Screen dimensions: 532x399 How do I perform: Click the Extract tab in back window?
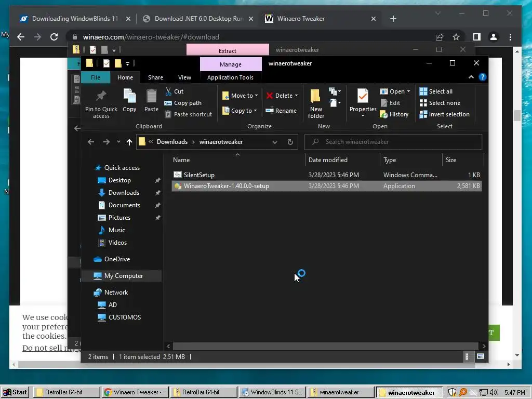pyautogui.click(x=228, y=50)
